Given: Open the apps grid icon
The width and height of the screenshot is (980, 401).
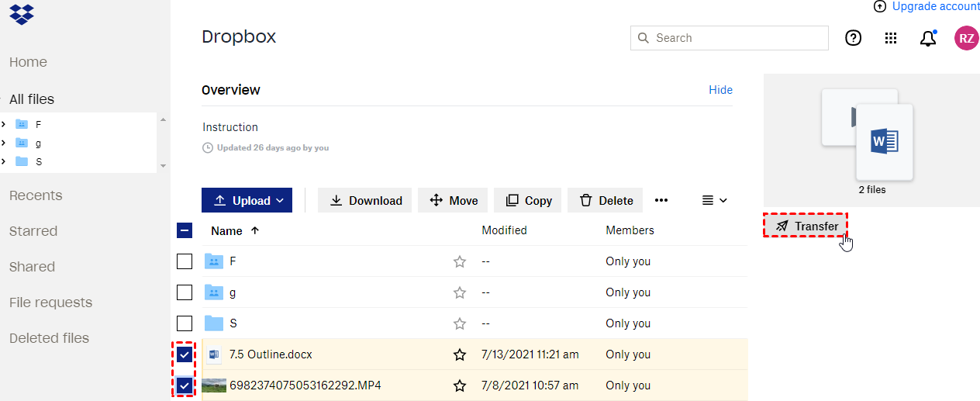Looking at the screenshot, I should tap(891, 38).
